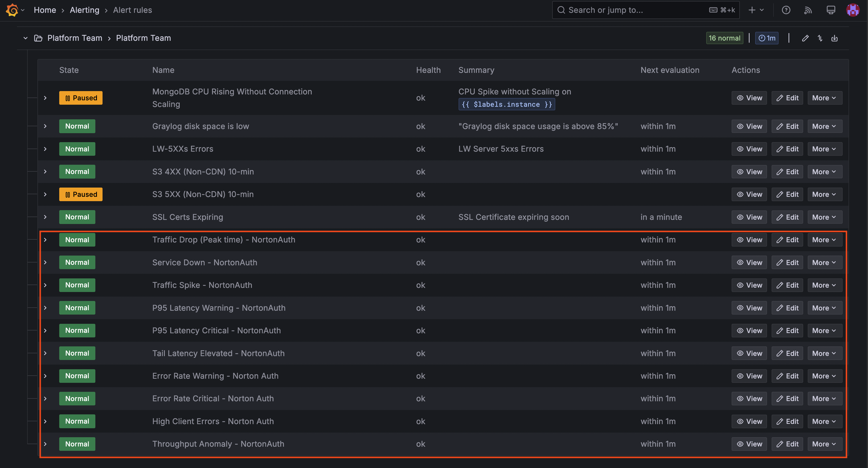Export the Platform Team rule group
Screen dimensions: 868x468
coord(834,38)
